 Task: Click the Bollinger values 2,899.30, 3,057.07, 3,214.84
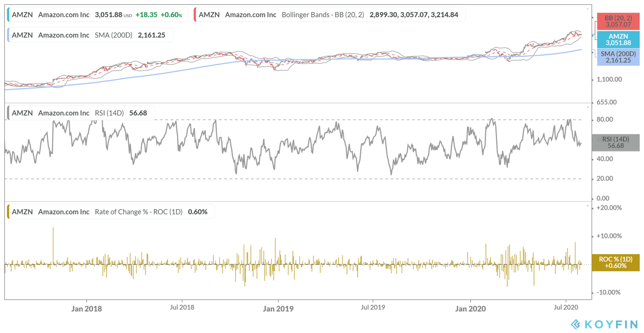click(x=414, y=15)
